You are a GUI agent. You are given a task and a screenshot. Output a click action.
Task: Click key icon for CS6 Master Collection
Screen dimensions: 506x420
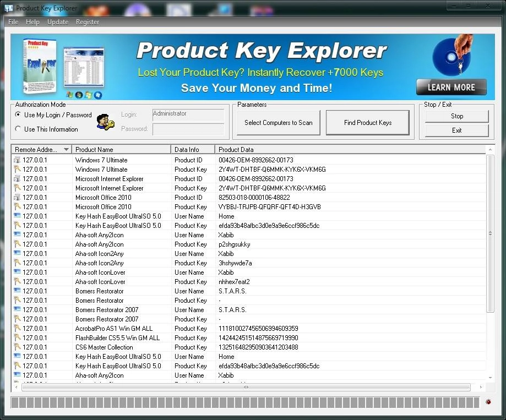click(17, 347)
